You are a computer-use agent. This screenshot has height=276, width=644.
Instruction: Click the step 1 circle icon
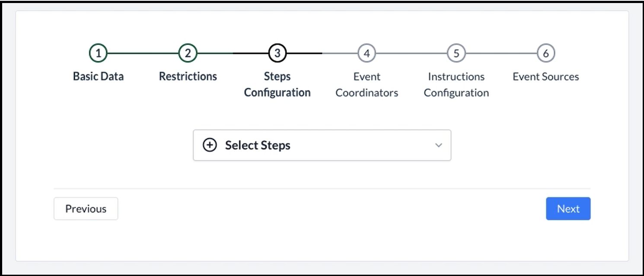(x=98, y=53)
